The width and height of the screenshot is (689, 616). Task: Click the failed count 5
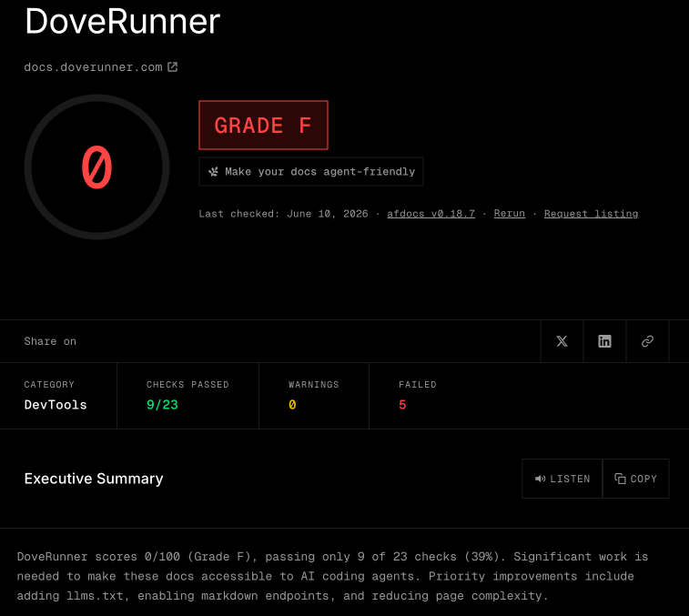tap(402, 405)
